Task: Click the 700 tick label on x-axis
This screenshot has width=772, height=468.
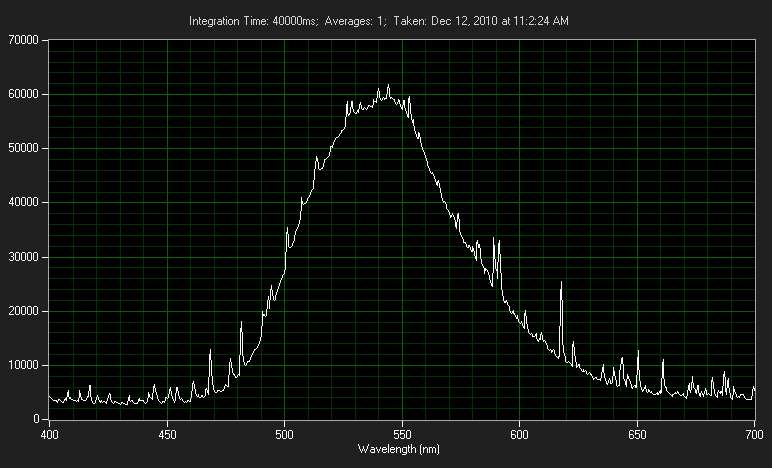Action: pyautogui.click(x=754, y=434)
